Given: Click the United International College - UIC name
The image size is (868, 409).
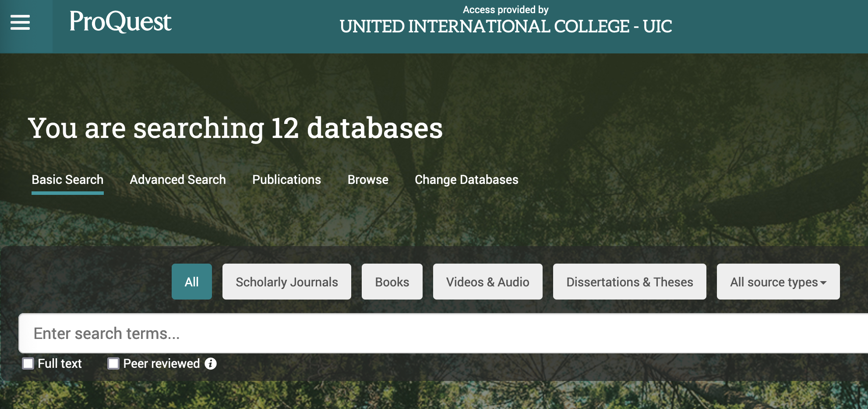Looking at the screenshot, I should (x=505, y=27).
